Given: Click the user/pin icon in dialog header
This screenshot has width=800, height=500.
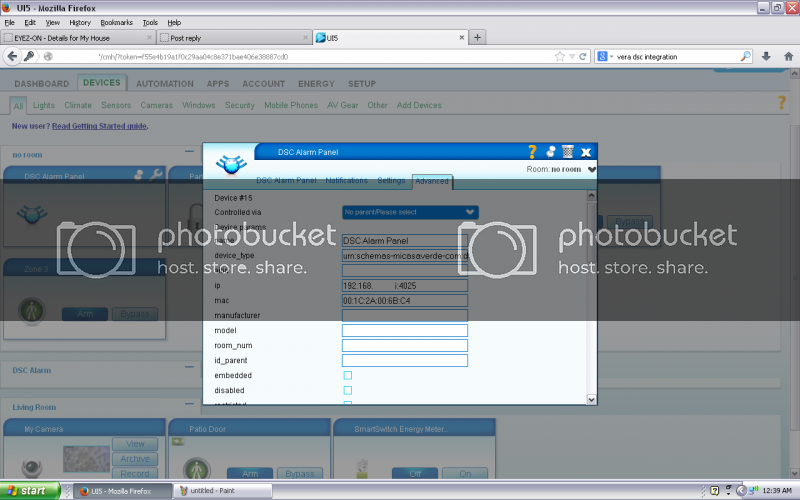Looking at the screenshot, I should [551, 152].
